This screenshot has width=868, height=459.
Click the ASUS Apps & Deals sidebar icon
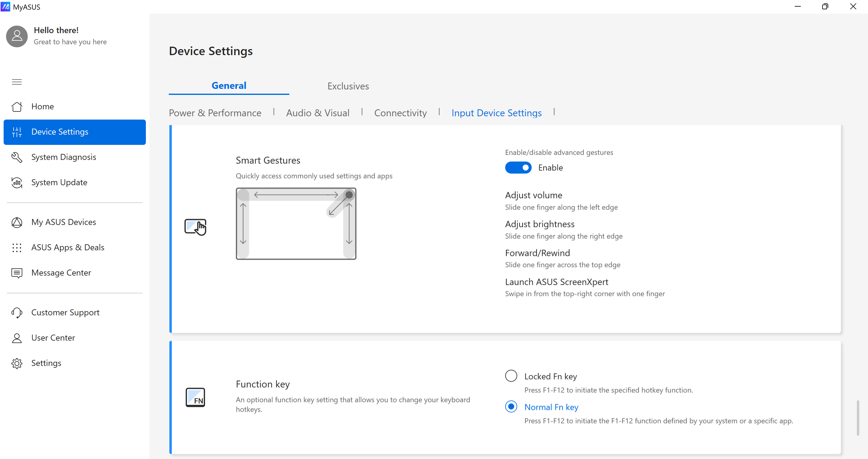[x=17, y=247]
